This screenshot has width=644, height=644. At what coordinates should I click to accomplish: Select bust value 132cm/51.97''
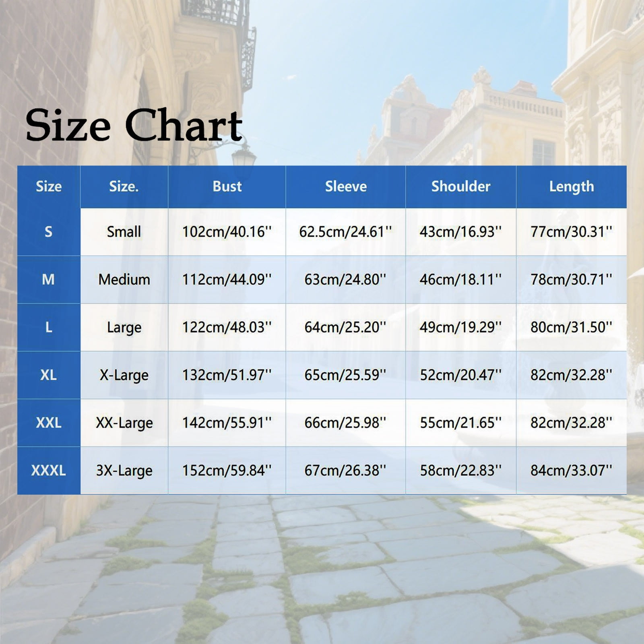227,375
